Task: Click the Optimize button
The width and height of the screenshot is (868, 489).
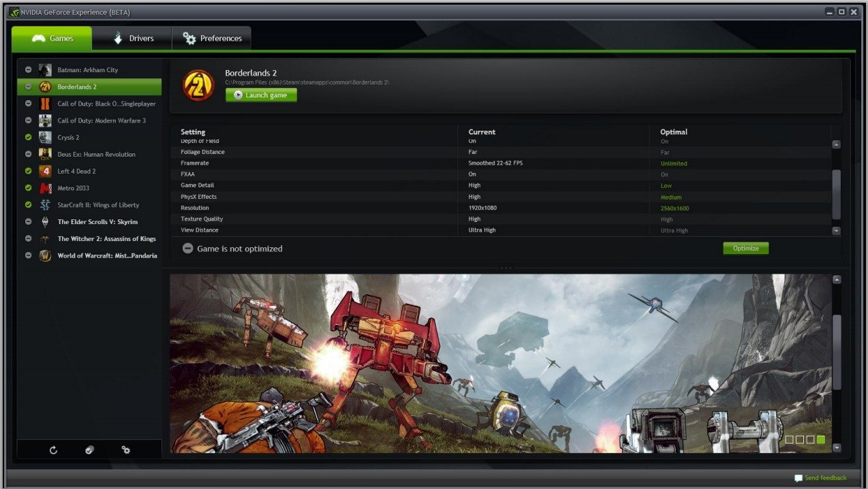Action: pos(745,249)
